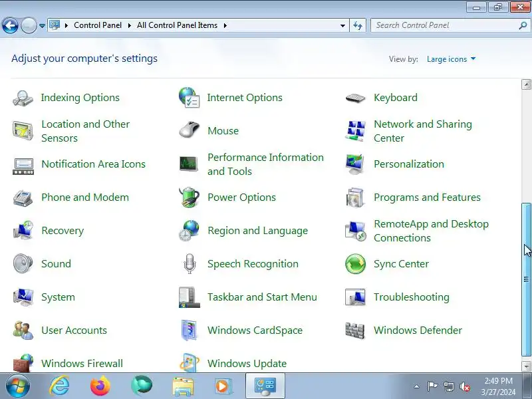Open the Recovery icon

pyautogui.click(x=23, y=230)
